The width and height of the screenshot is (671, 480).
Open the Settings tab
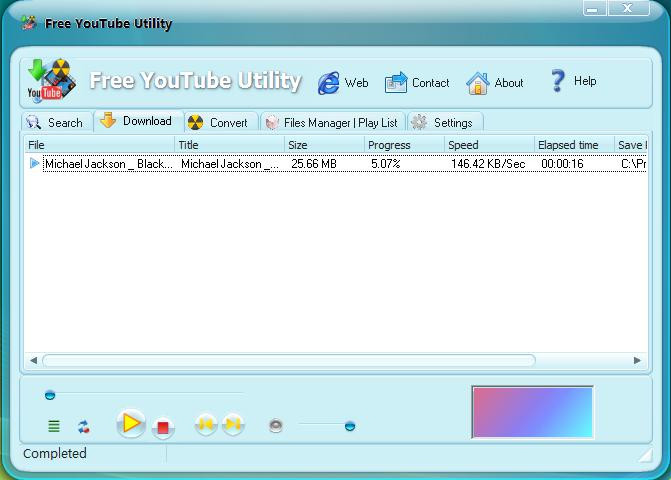click(445, 122)
